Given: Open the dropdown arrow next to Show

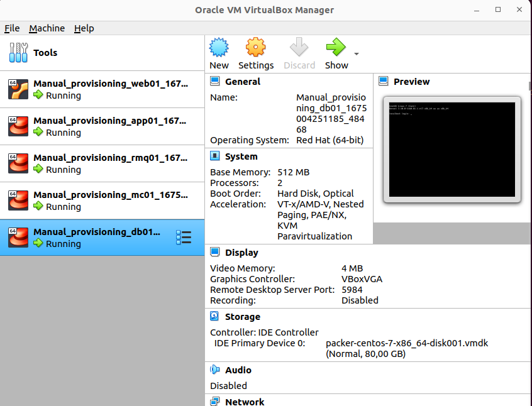Looking at the screenshot, I should click(x=357, y=54).
